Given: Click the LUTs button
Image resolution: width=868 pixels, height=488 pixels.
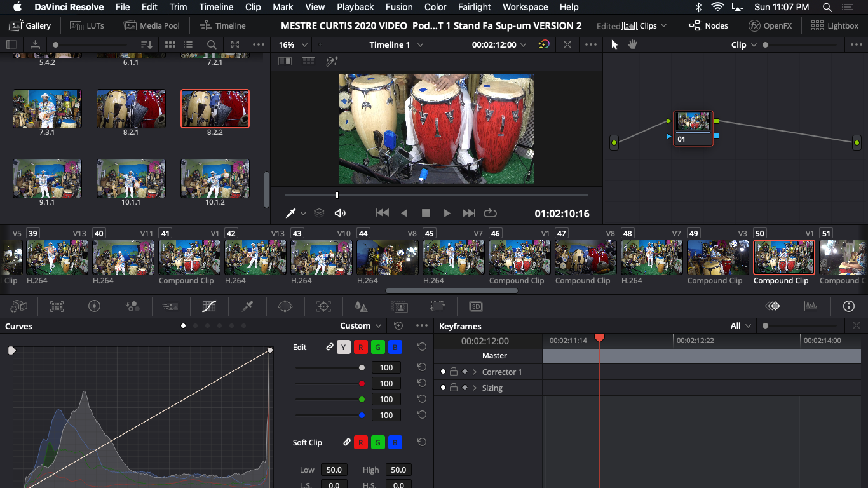Looking at the screenshot, I should [86, 25].
